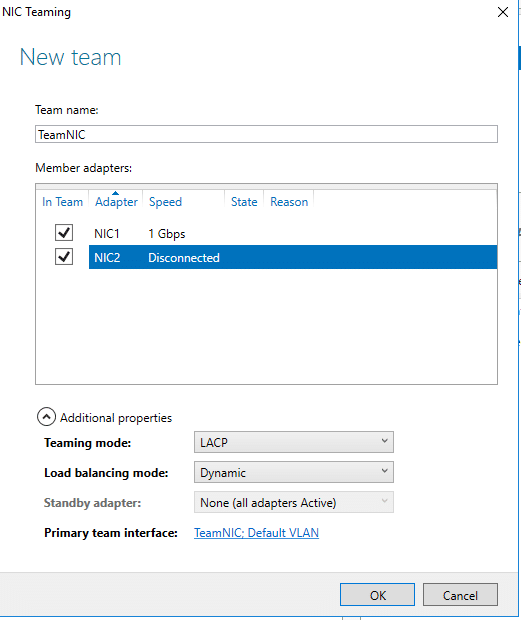Open the Standby adapter dropdown
The height and width of the screenshot is (620, 521).
click(294, 502)
